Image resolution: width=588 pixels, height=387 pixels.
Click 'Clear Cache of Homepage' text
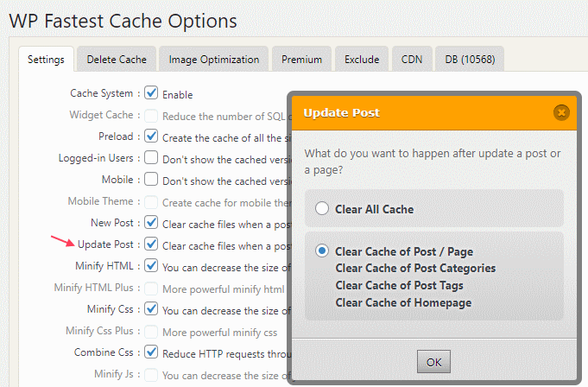pyautogui.click(x=403, y=302)
